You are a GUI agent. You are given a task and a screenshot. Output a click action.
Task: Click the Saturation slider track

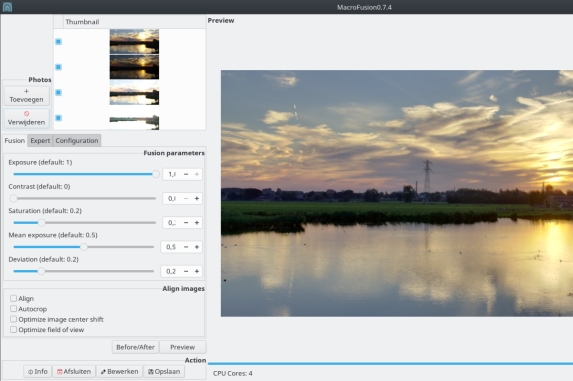85,222
